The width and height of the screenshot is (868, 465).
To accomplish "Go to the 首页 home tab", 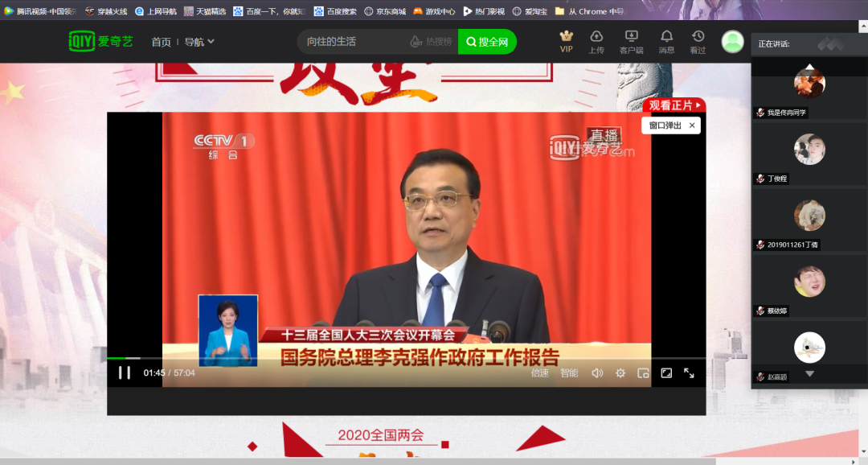I will coord(161,42).
